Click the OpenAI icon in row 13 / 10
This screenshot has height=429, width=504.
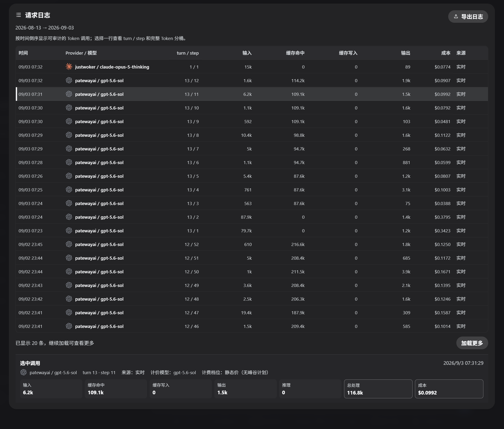pos(69,108)
